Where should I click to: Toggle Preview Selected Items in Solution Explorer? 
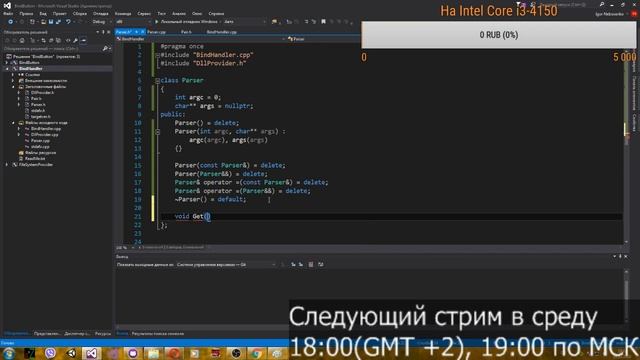tap(83, 40)
